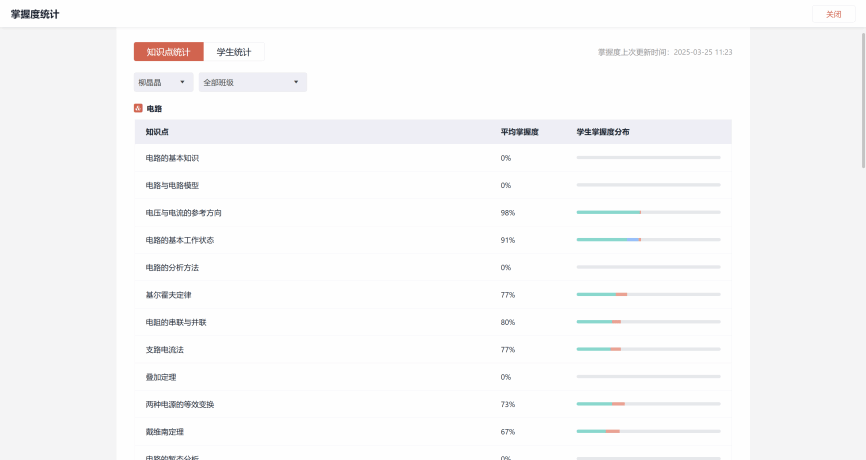Click the page vertical scrollbar
Image resolution: width=866 pixels, height=460 pixels.
click(862, 100)
